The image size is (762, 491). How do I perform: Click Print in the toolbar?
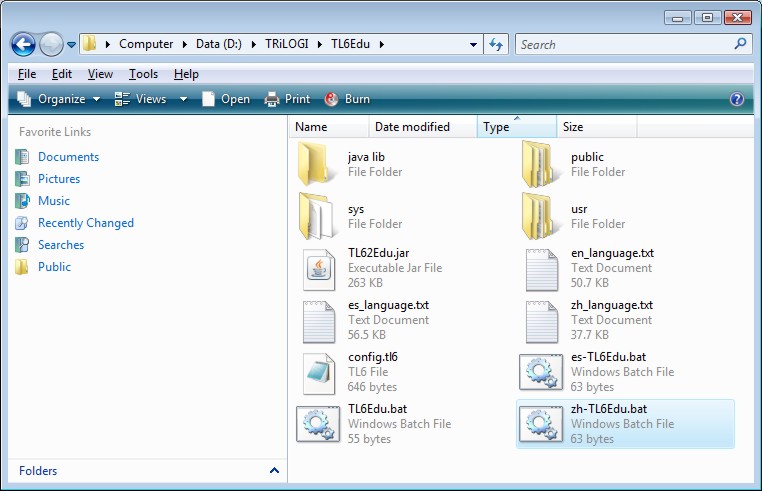(x=287, y=99)
